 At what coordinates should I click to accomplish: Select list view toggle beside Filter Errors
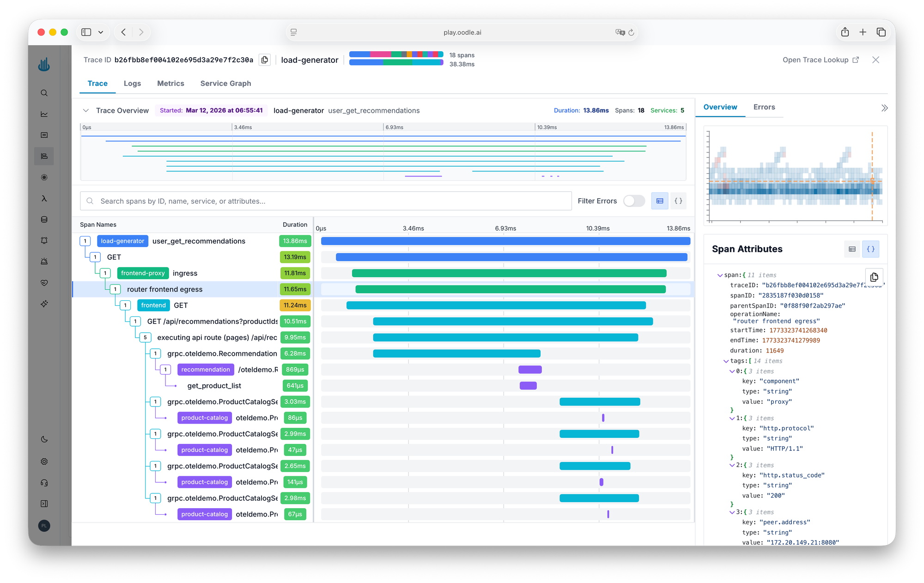(660, 201)
